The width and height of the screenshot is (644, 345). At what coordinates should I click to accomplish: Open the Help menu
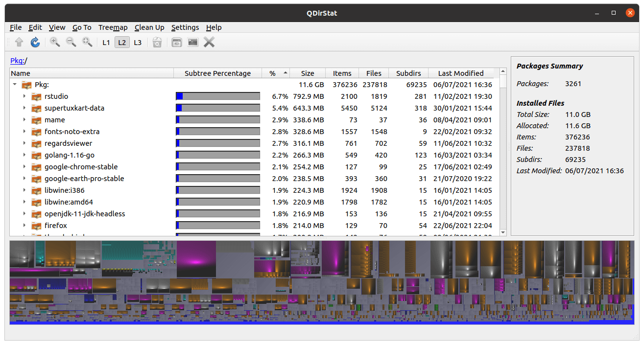[214, 27]
